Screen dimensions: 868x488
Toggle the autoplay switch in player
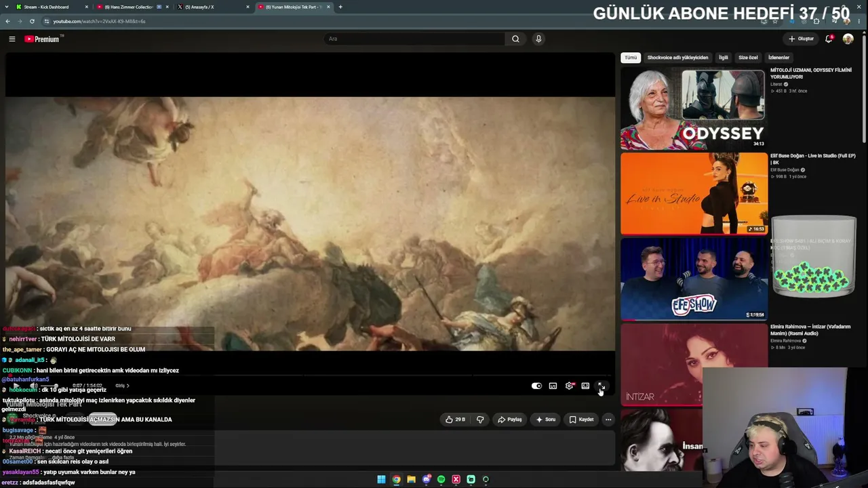tap(536, 386)
